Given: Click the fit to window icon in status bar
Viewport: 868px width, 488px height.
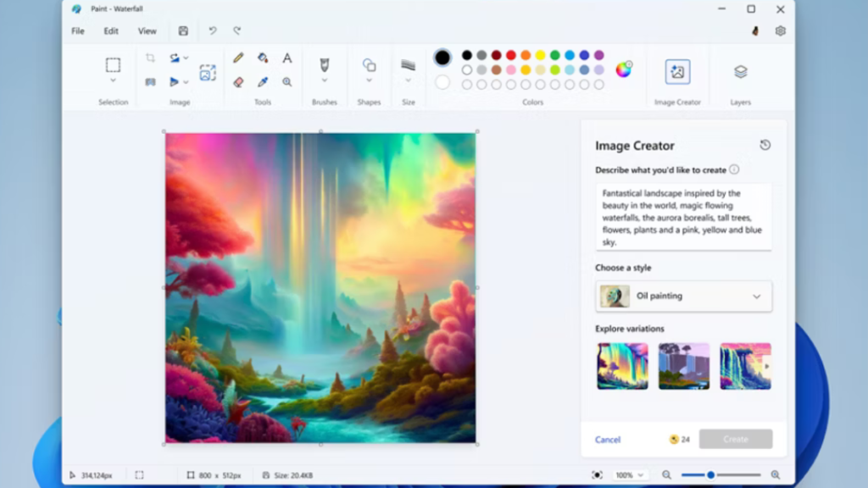Looking at the screenshot, I should [598, 474].
